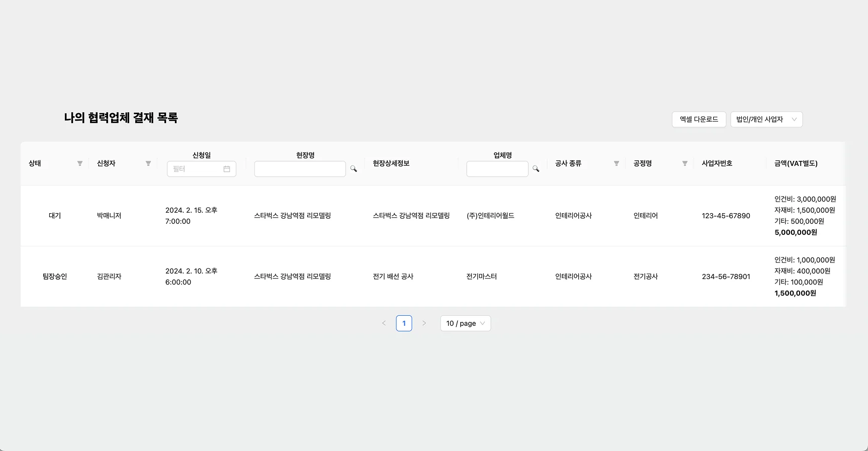Click 인테리어공사 in 김관리자 row

point(574,277)
